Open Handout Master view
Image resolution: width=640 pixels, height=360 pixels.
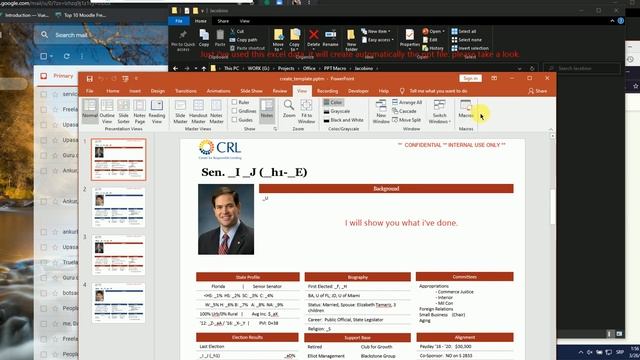(198, 111)
